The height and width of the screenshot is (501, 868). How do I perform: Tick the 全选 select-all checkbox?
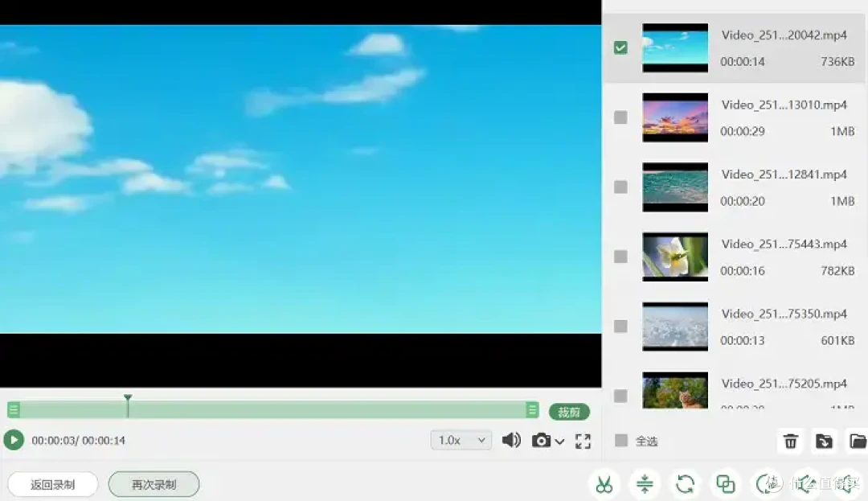(621, 441)
